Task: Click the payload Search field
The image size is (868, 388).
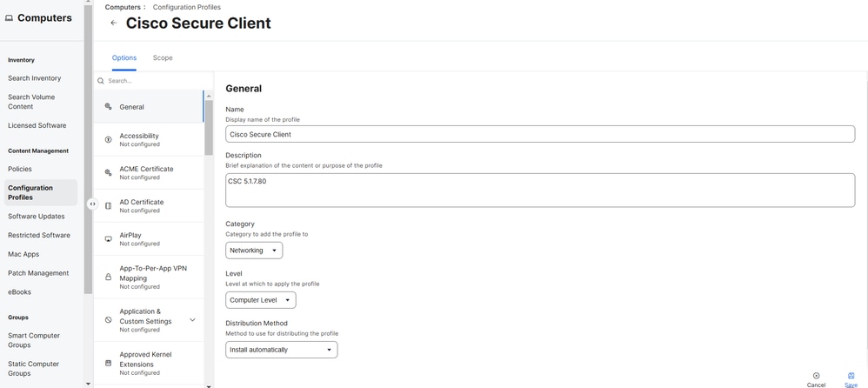Action: tap(152, 81)
